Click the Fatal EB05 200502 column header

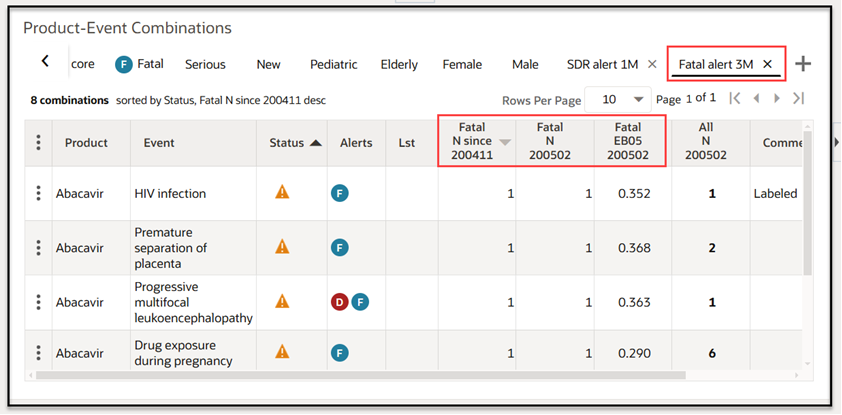pyautogui.click(x=632, y=141)
